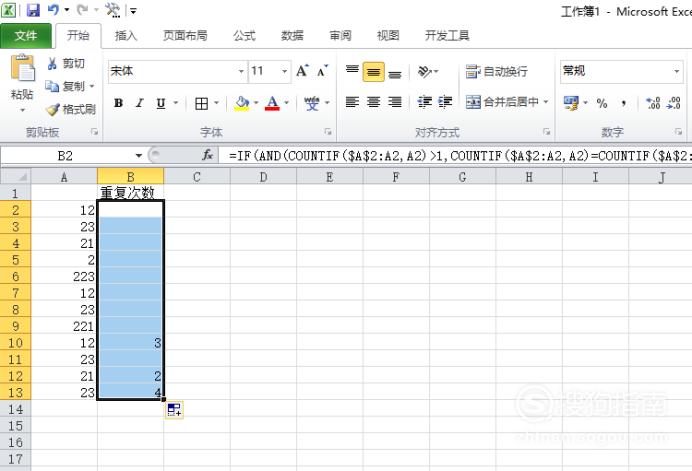Click the Redo arrow icon
This screenshot has height=471, width=692.
tap(83, 10)
